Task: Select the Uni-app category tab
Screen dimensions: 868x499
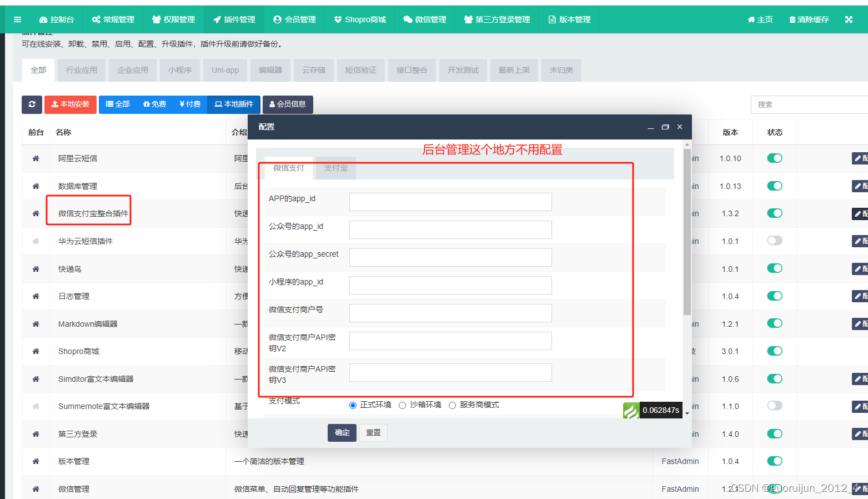Action: pos(225,70)
